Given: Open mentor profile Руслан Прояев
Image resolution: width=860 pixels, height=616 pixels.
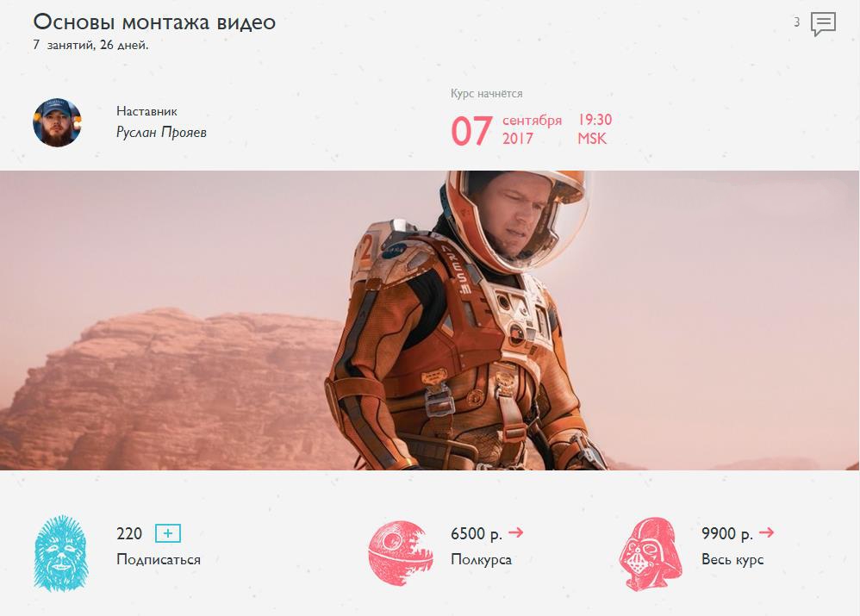Looking at the screenshot, I should (x=161, y=132).
